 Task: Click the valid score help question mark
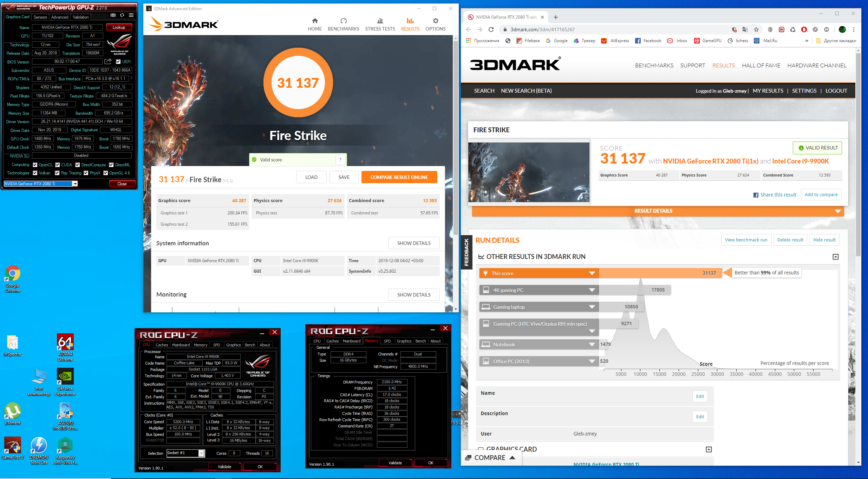point(340,160)
